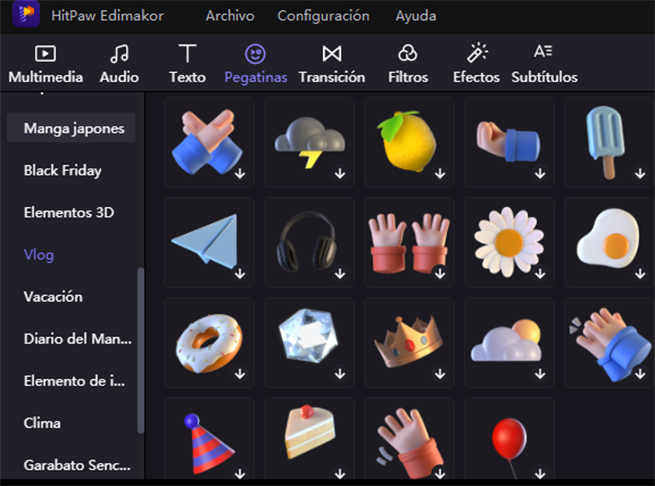Download the paper airplane sticker
This screenshot has width=655, height=486.
tap(240, 274)
